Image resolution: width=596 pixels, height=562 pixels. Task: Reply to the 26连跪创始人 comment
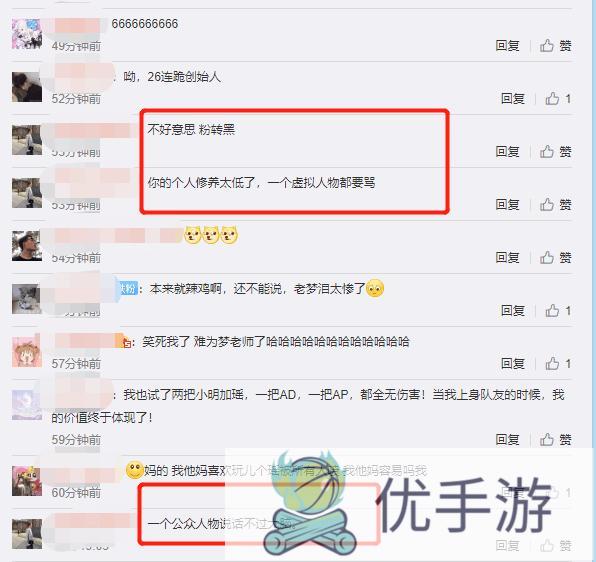click(x=513, y=99)
